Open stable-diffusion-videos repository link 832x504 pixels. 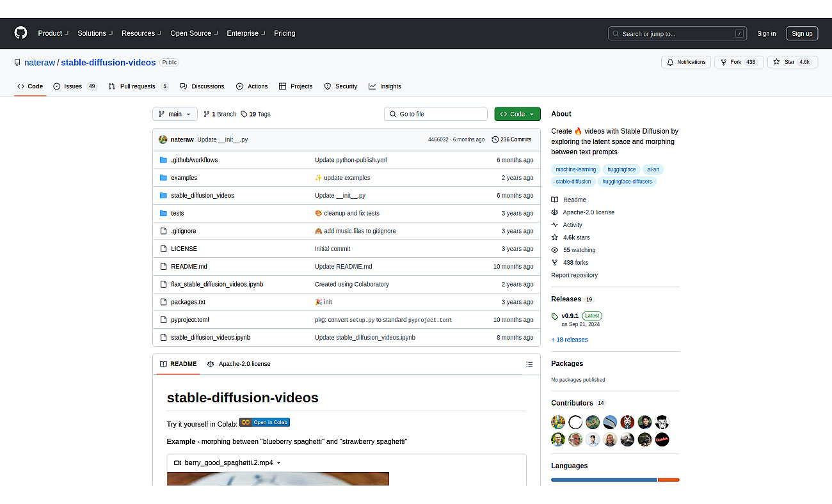108,63
